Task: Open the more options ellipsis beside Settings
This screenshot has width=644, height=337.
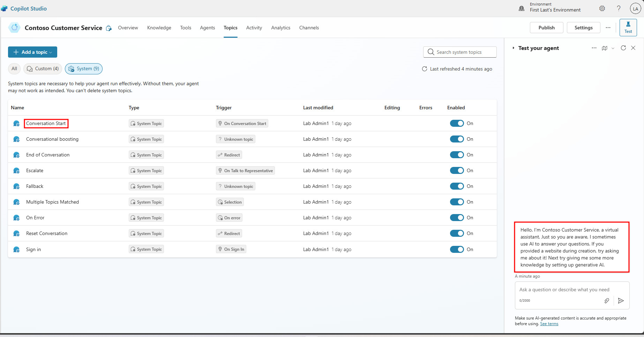Action: pyautogui.click(x=608, y=28)
